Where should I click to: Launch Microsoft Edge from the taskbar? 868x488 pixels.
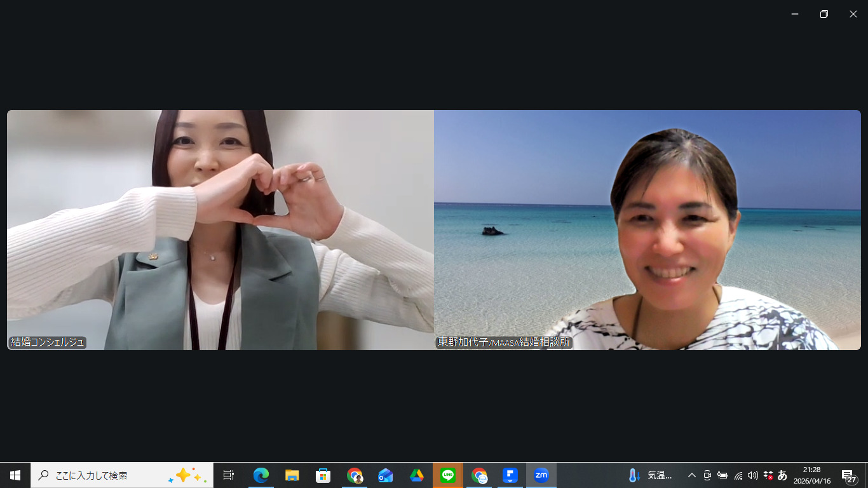pos(261,475)
